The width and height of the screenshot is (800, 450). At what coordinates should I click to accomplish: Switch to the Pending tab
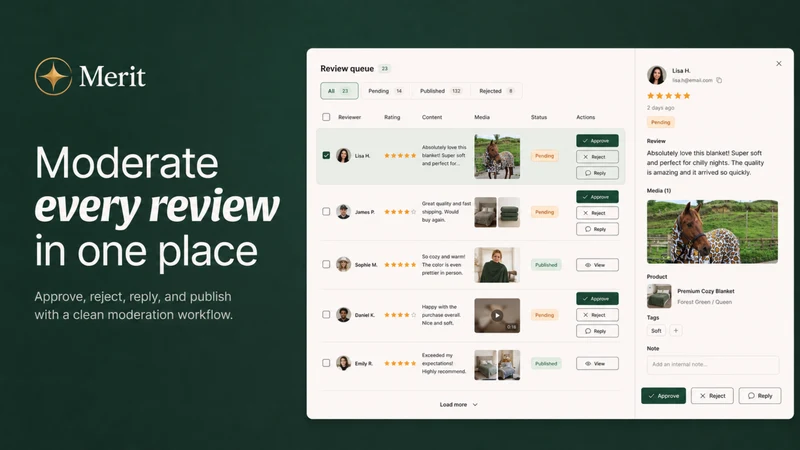tap(385, 91)
